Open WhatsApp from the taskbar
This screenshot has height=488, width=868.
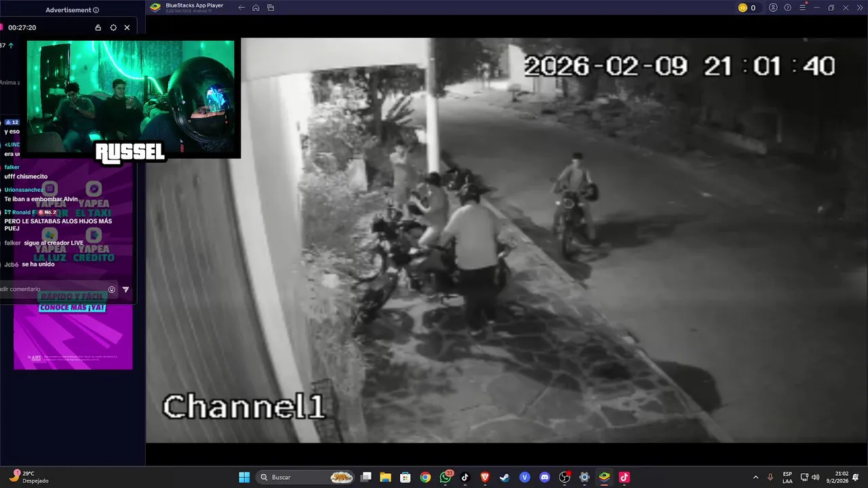coord(446,477)
